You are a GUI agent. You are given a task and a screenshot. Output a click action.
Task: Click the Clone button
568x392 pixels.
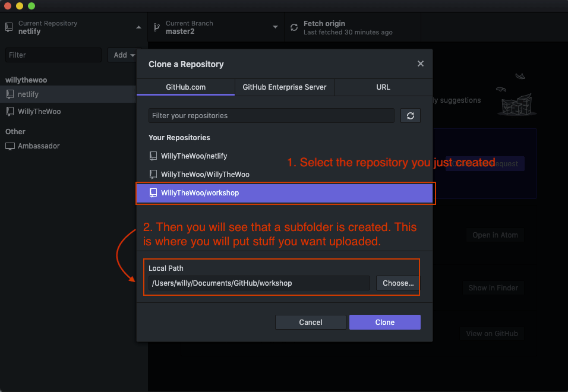(x=384, y=322)
